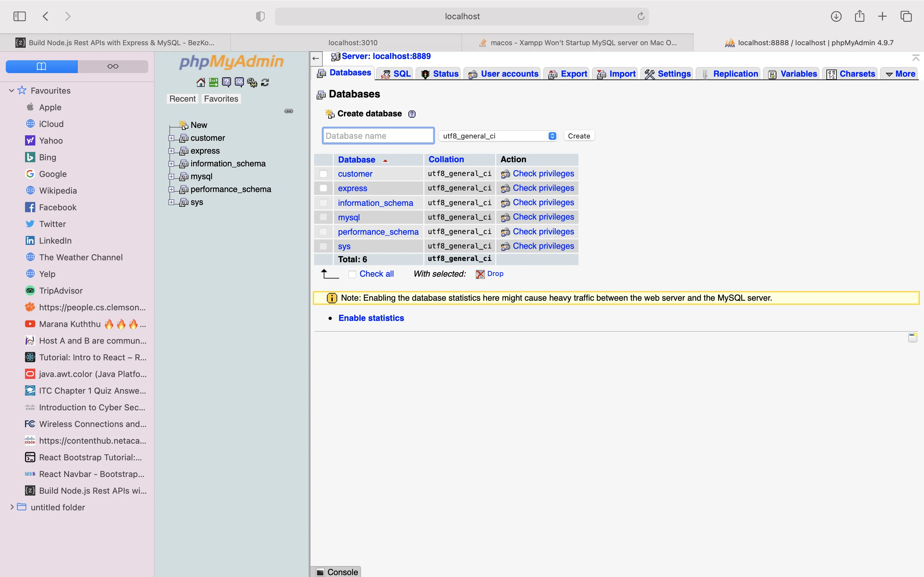924x577 pixels.
Task: Open the utf8_general_ci collation dropdown
Action: [x=498, y=136]
